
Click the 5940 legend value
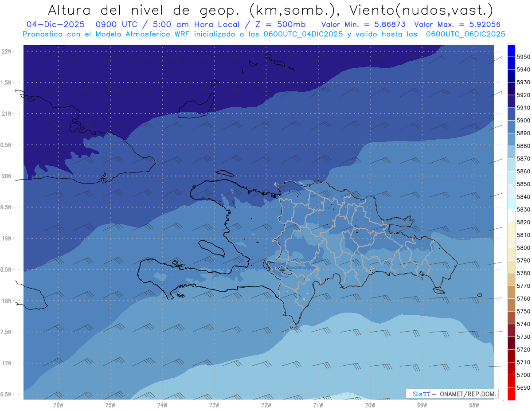[x=524, y=70]
